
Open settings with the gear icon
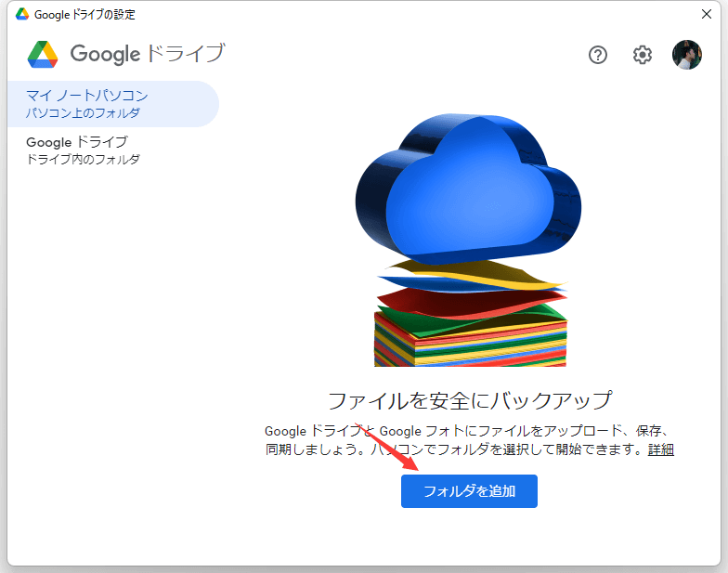[x=643, y=55]
